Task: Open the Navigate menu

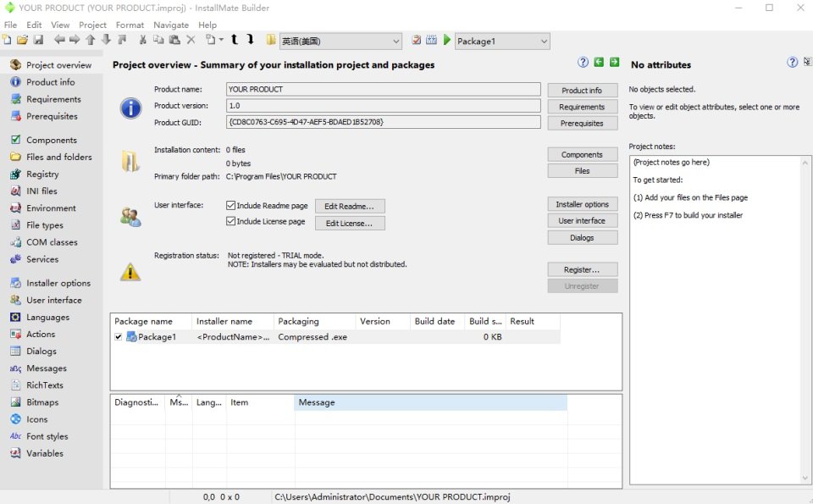Action: [x=171, y=25]
